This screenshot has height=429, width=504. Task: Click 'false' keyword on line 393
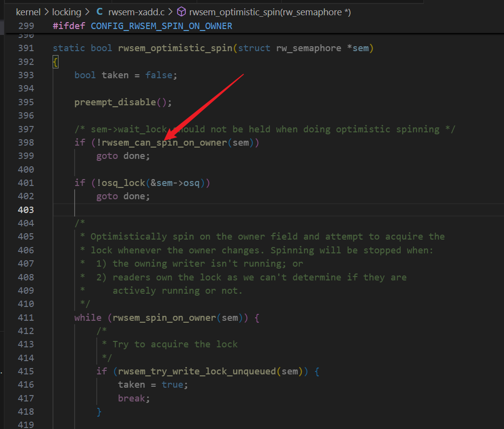click(159, 75)
